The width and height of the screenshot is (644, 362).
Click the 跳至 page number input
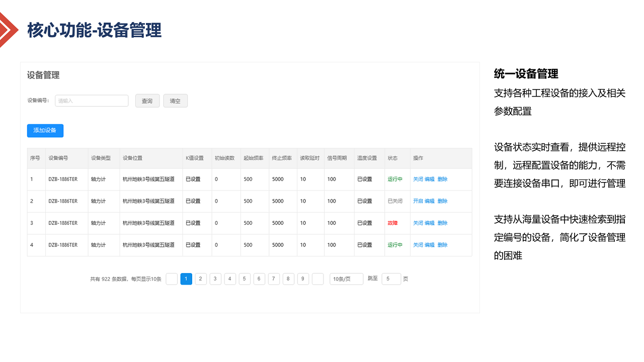(391, 279)
